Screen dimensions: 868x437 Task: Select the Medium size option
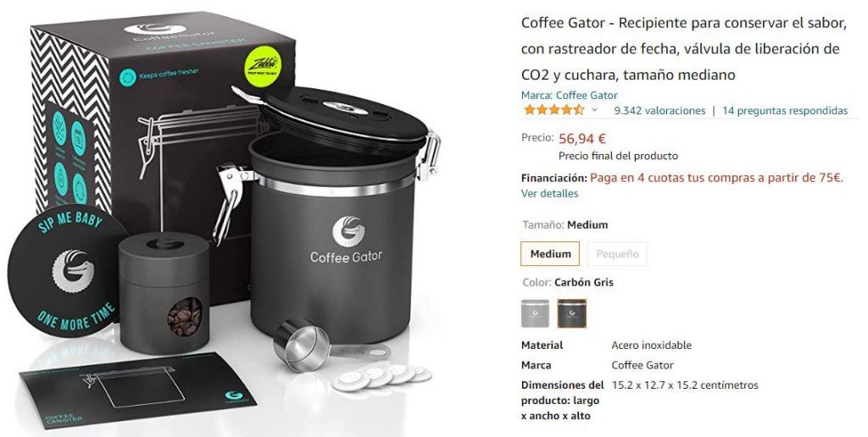click(550, 254)
